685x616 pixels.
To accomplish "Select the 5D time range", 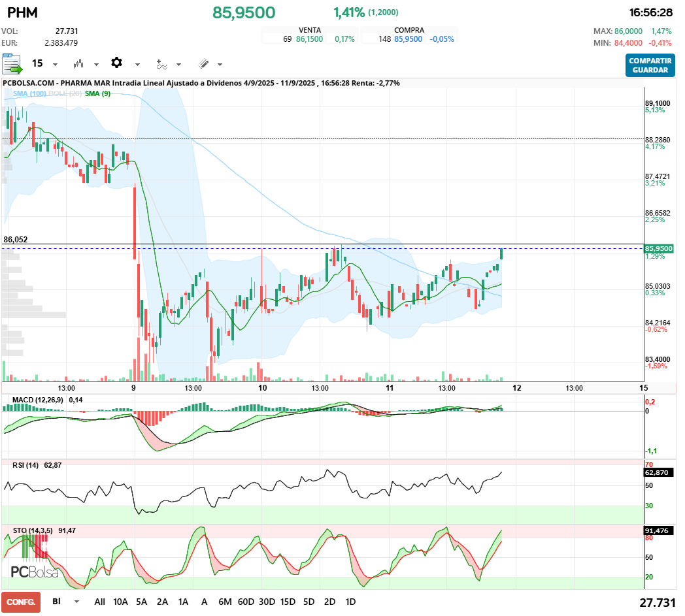I will (x=309, y=602).
